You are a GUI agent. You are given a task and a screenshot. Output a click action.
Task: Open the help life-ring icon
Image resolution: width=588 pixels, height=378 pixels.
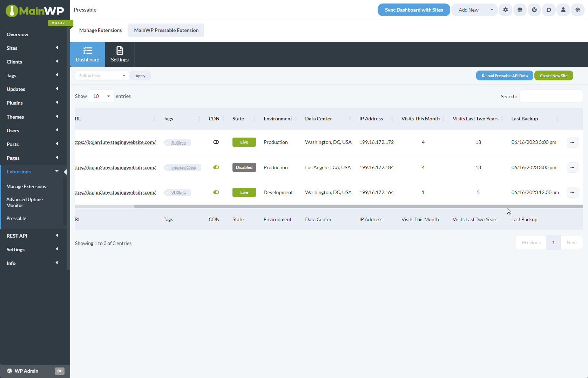[x=534, y=10]
